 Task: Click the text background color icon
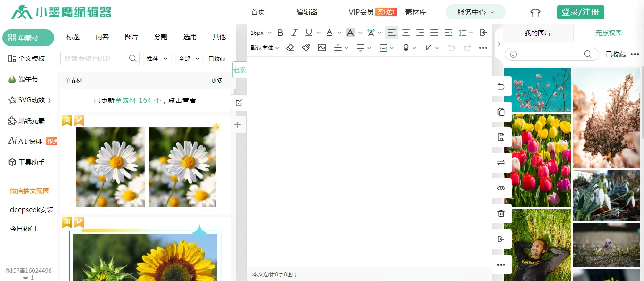[350, 33]
